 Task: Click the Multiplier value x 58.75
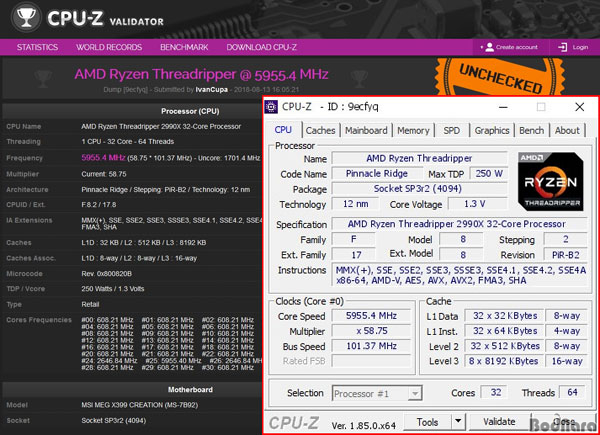click(371, 331)
